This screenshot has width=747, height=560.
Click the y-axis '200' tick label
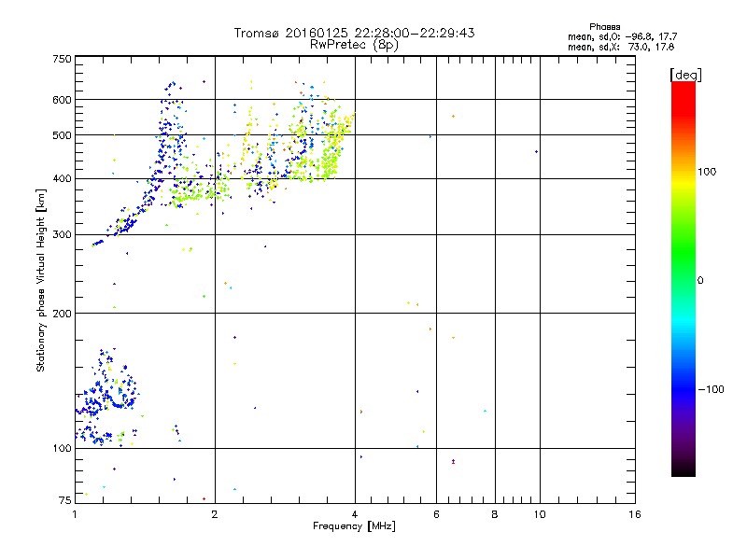tap(63, 314)
